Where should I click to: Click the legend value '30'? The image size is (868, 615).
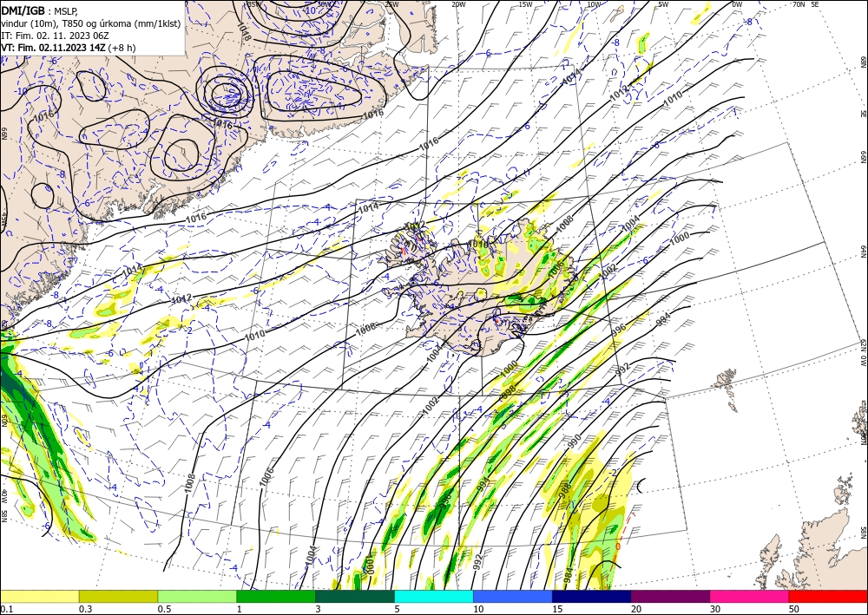[715, 608]
